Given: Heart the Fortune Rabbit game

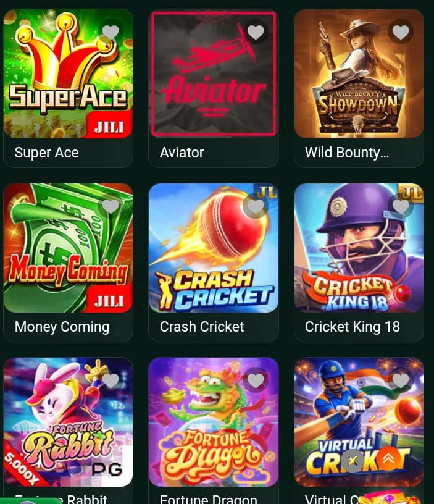Looking at the screenshot, I should (111, 380).
